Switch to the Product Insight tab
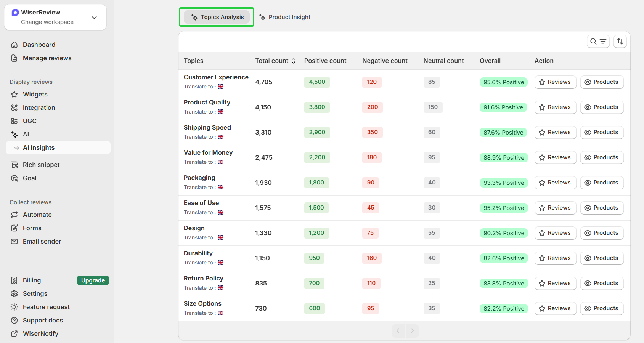This screenshot has width=644, height=343. [285, 17]
